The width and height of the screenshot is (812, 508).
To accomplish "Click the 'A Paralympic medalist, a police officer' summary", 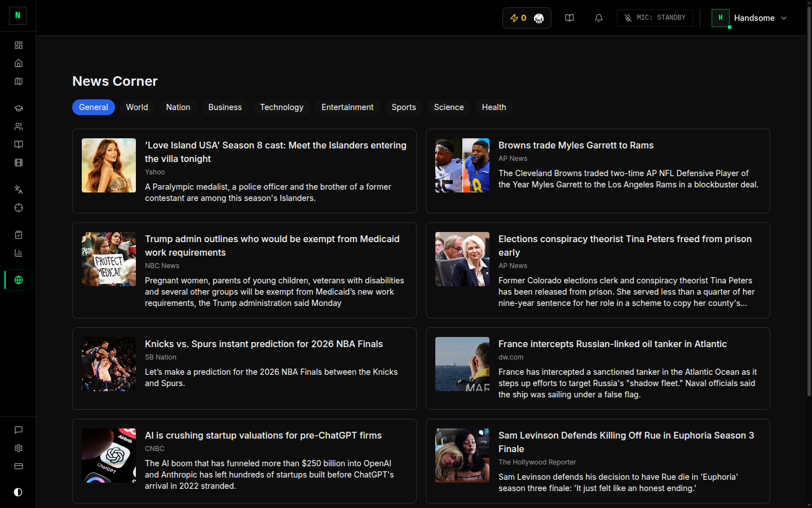I will point(268,192).
